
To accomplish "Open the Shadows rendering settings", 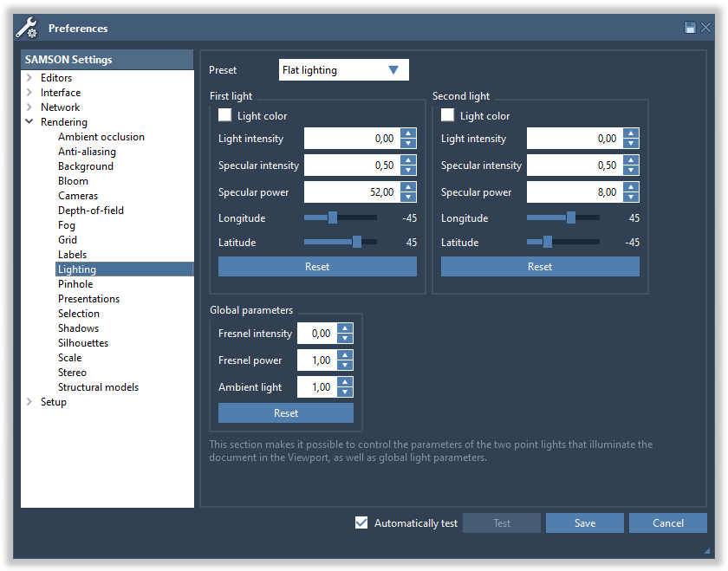I will [x=78, y=328].
